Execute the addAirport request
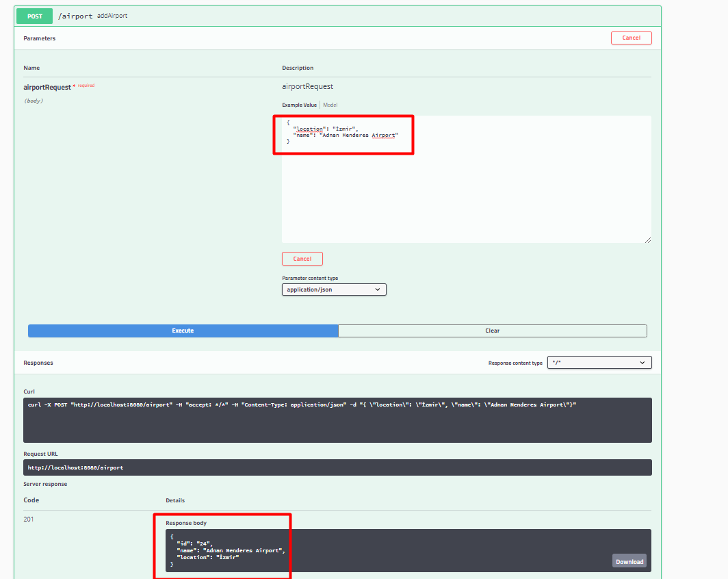The height and width of the screenshot is (579, 728). [182, 331]
